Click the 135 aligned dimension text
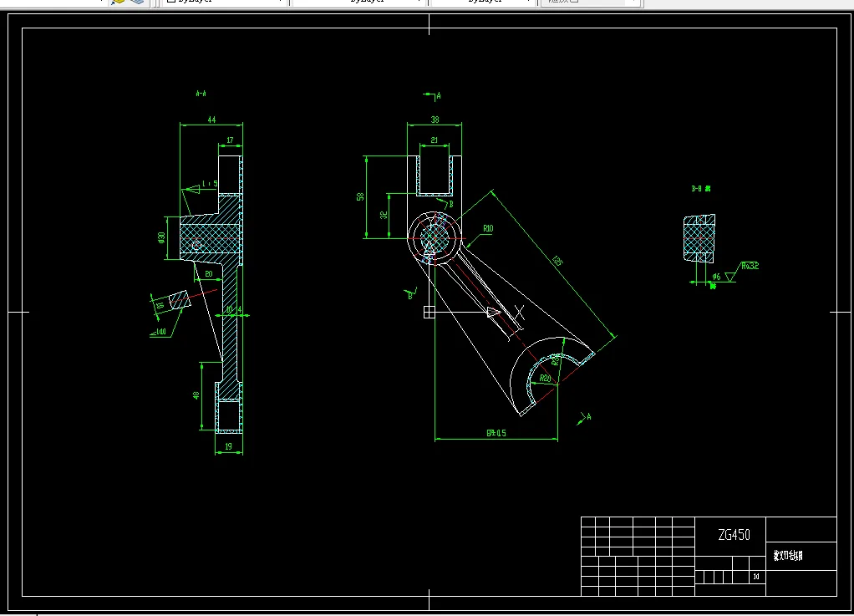This screenshot has width=854, height=616. coord(557,262)
